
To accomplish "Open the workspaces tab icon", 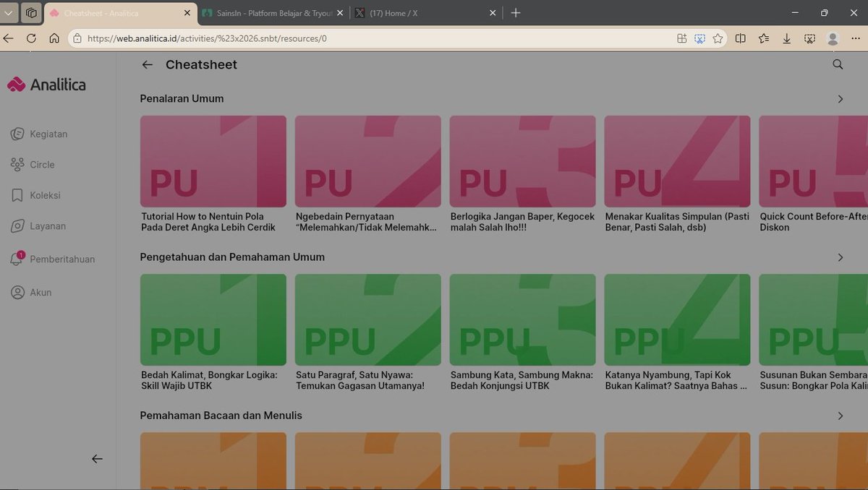I will click(x=31, y=13).
